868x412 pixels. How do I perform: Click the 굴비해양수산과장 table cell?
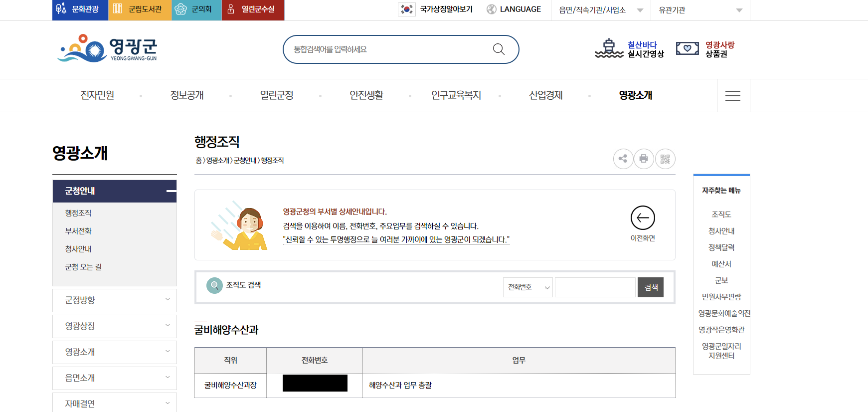(x=230, y=386)
